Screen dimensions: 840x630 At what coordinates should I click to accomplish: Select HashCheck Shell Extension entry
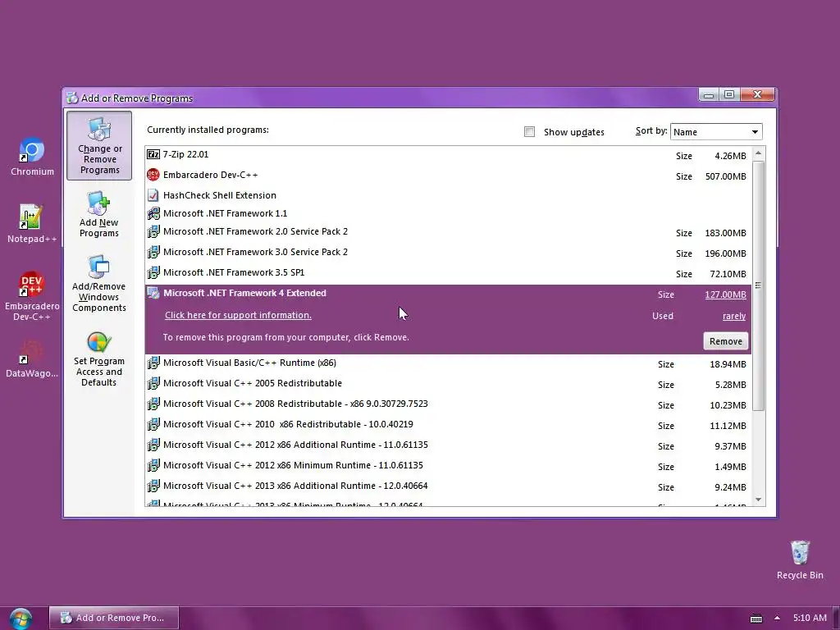[220, 195]
